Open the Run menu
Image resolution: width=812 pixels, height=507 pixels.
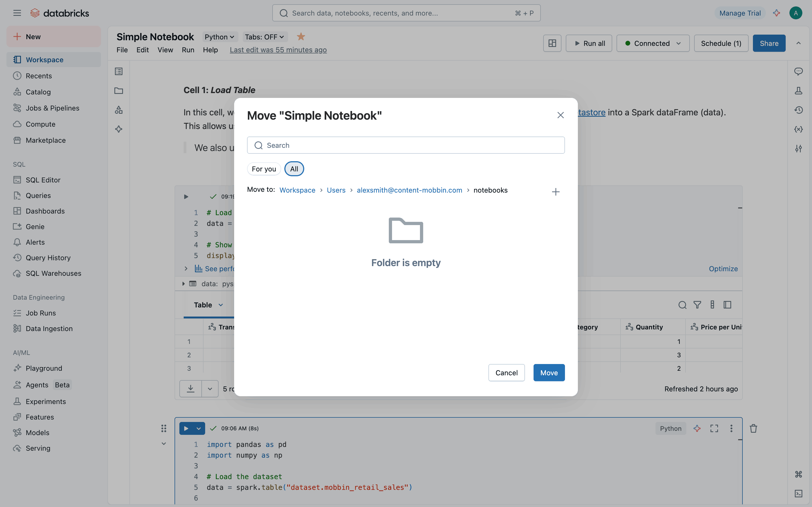tap(188, 50)
